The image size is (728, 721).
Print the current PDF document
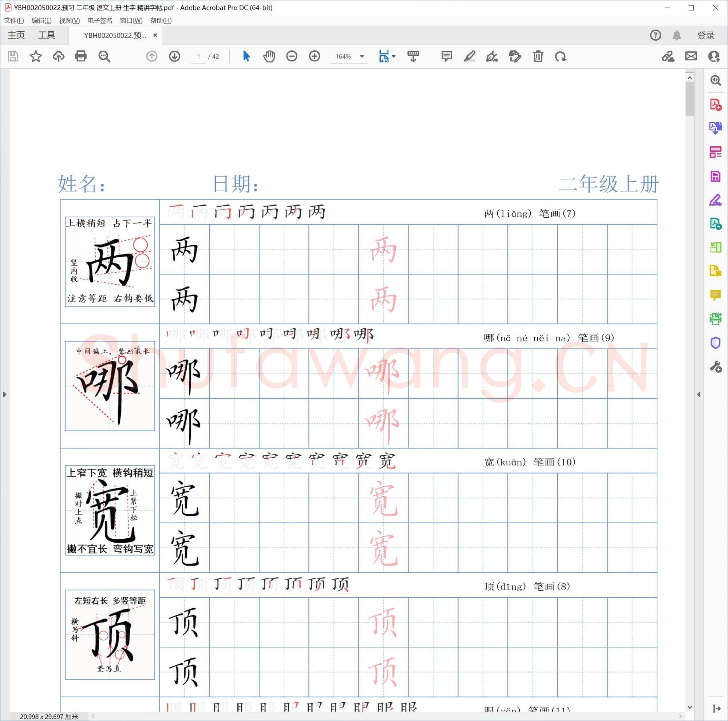point(81,56)
